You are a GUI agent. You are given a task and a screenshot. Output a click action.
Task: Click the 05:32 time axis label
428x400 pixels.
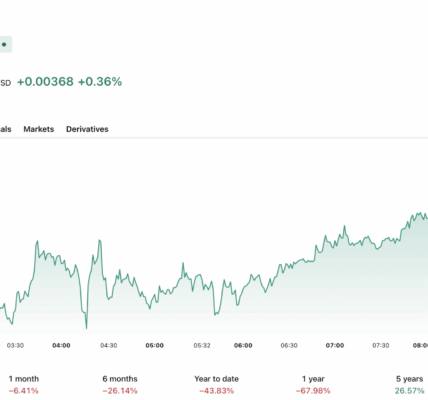click(x=202, y=345)
